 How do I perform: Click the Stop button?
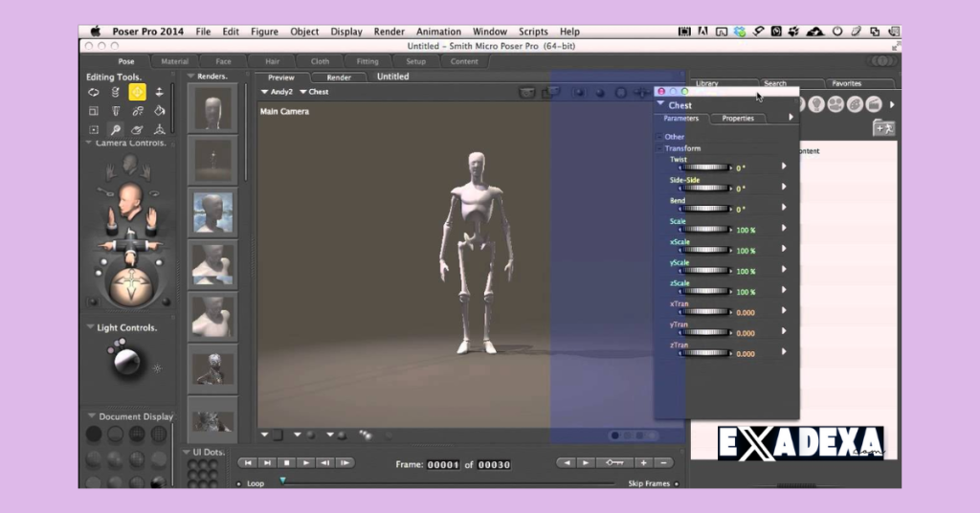coord(287,463)
